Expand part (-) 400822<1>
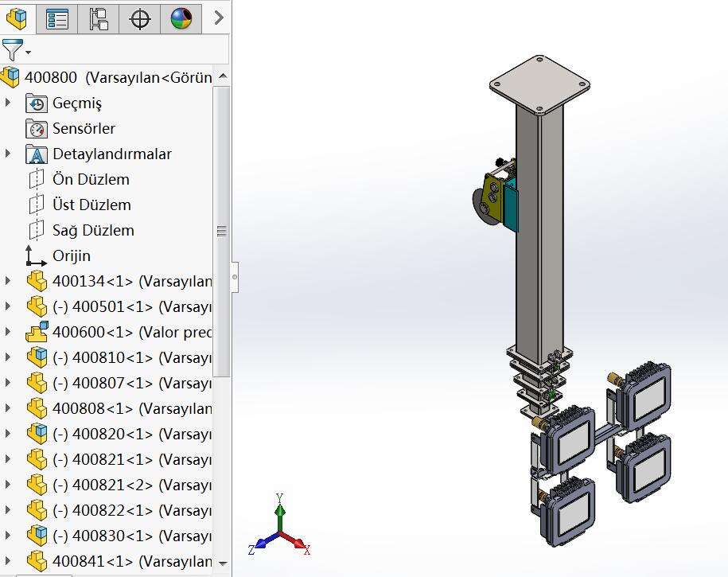 tap(7, 510)
